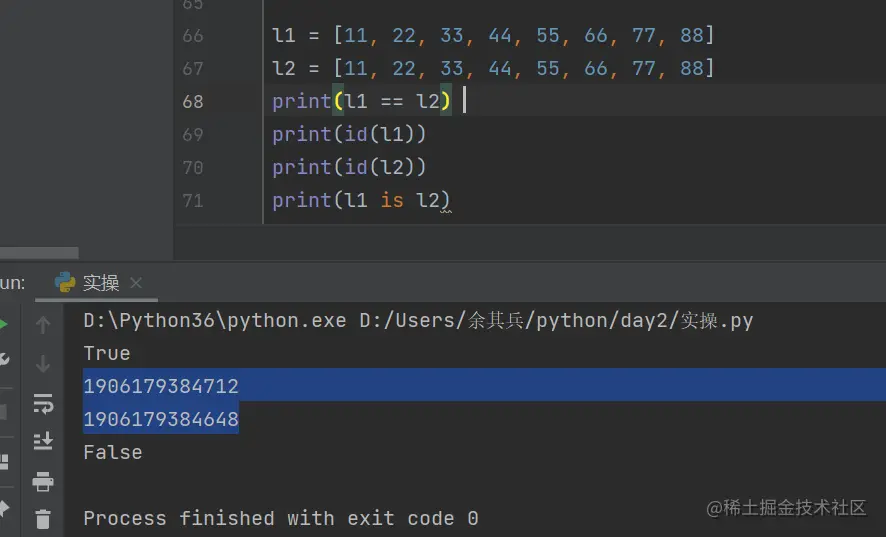This screenshot has height=537, width=886.
Task: Close the 实操 run tab
Action: pyautogui.click(x=136, y=283)
